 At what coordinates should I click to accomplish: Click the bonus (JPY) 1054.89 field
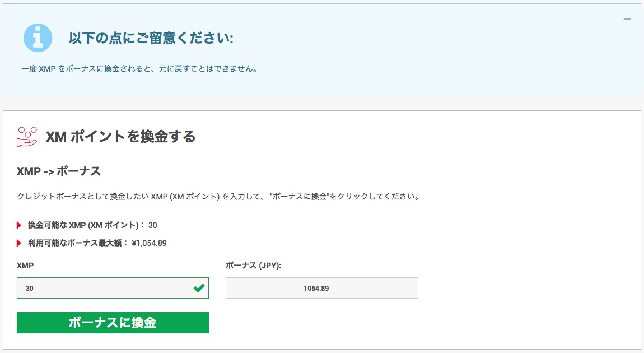pyautogui.click(x=321, y=288)
